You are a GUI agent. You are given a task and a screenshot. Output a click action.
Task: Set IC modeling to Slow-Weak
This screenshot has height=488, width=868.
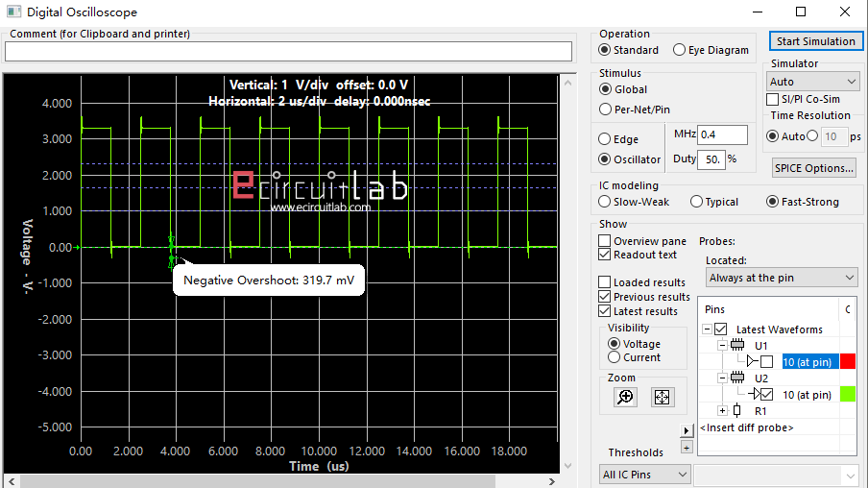coord(605,202)
